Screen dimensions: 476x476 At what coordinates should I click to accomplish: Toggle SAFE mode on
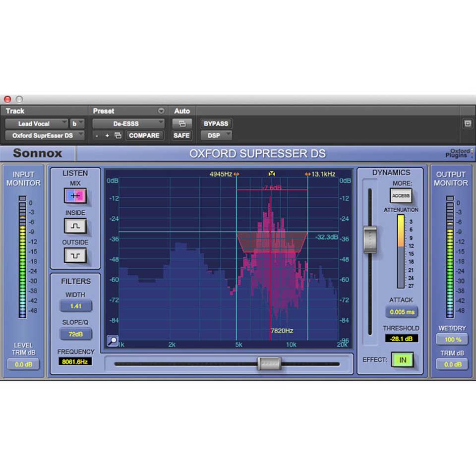coord(181,135)
